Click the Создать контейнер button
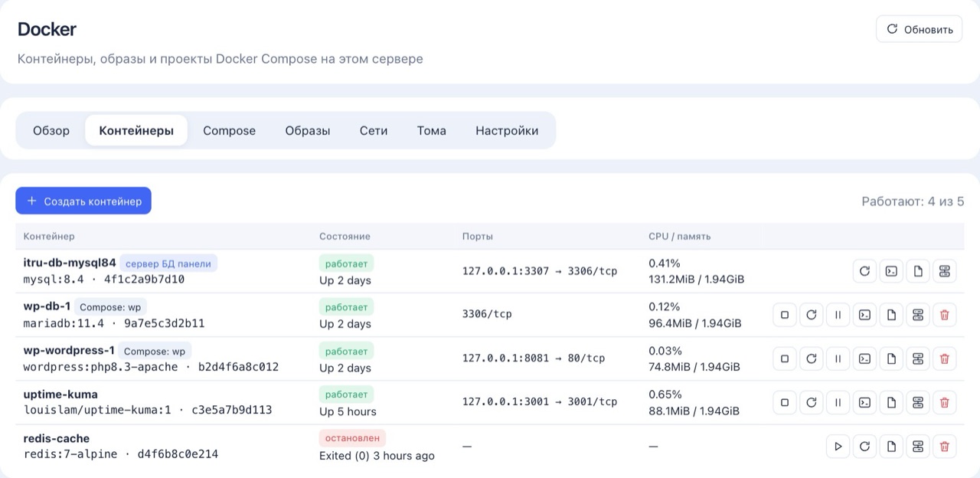The height and width of the screenshot is (478, 980). click(83, 201)
